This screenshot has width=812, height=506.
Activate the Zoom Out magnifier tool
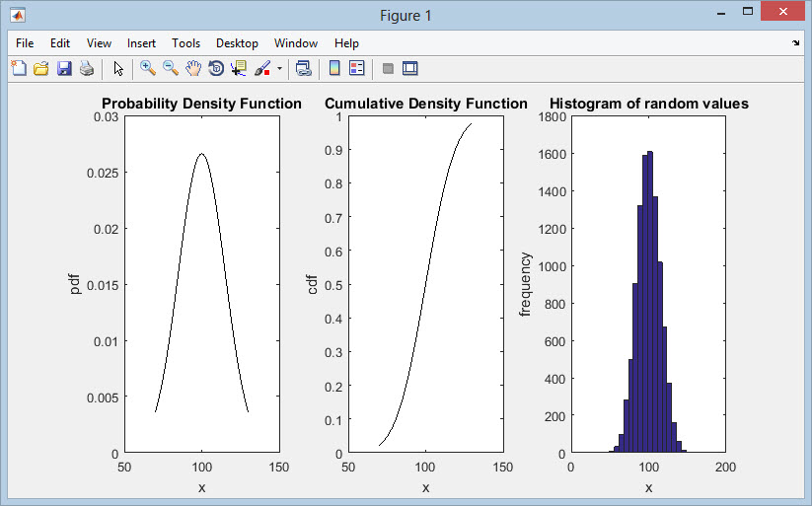coord(171,68)
